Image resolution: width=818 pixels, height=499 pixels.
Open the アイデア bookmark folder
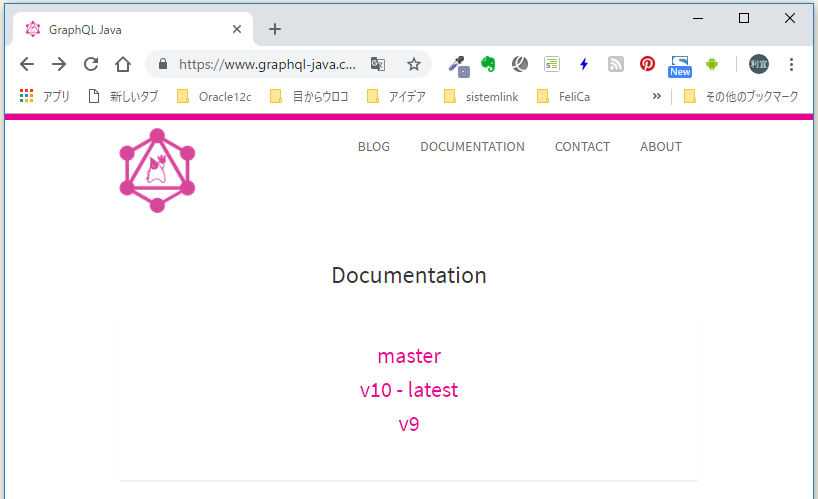(396, 96)
